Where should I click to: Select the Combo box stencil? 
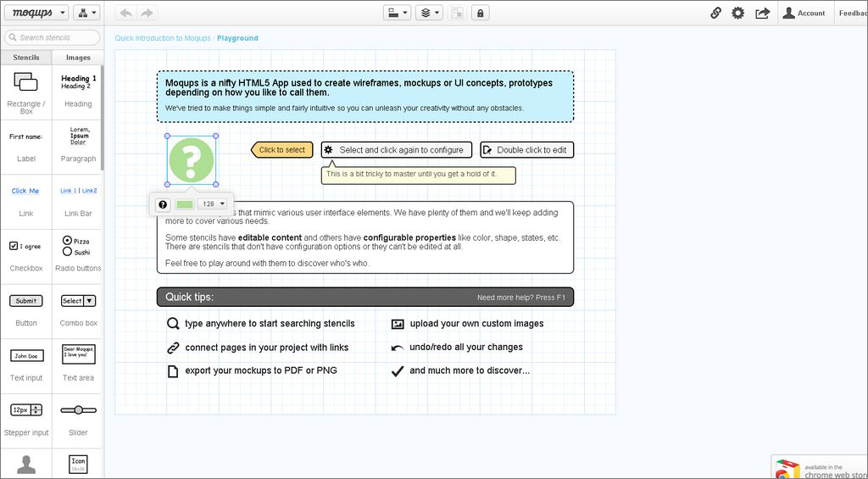pyautogui.click(x=78, y=311)
